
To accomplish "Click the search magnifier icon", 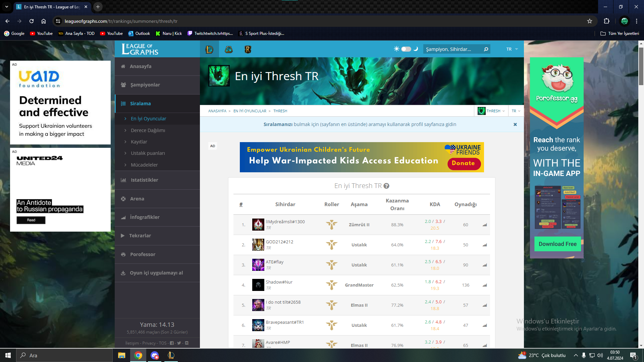I will (486, 49).
